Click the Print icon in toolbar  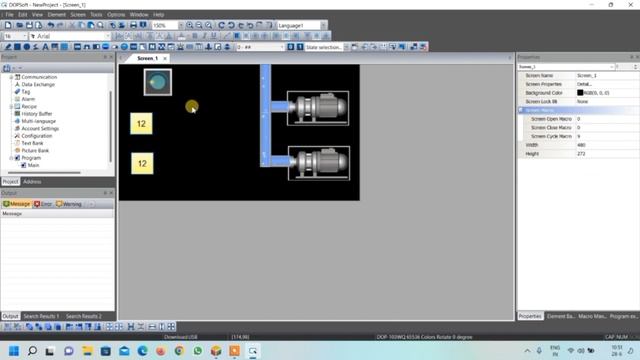133,25
